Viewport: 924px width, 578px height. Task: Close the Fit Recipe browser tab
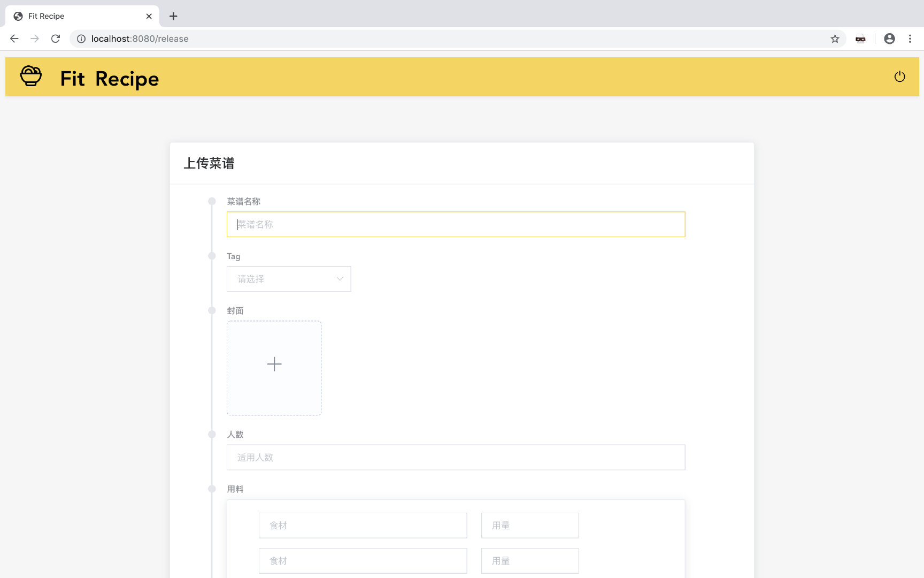(x=149, y=16)
